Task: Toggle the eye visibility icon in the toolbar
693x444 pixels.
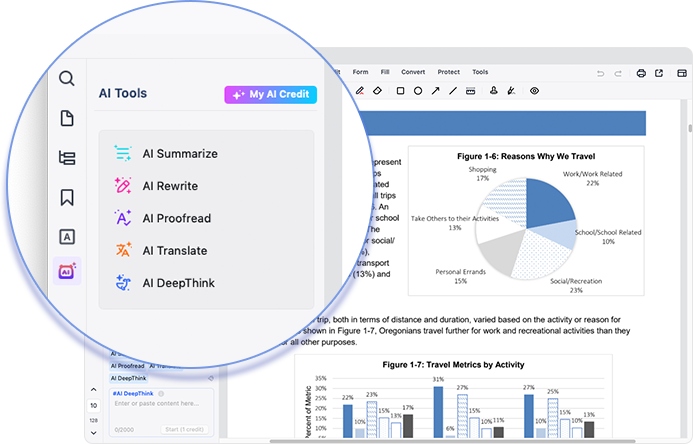Action: (x=534, y=91)
